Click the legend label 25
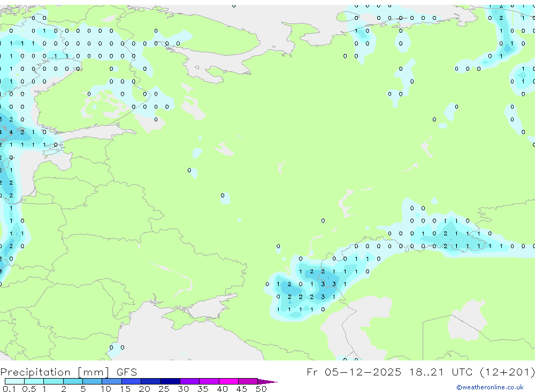The image size is (535, 392). click(x=164, y=389)
